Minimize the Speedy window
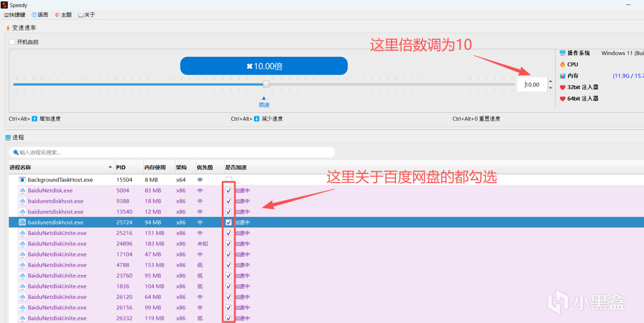 pyautogui.click(x=627, y=5)
